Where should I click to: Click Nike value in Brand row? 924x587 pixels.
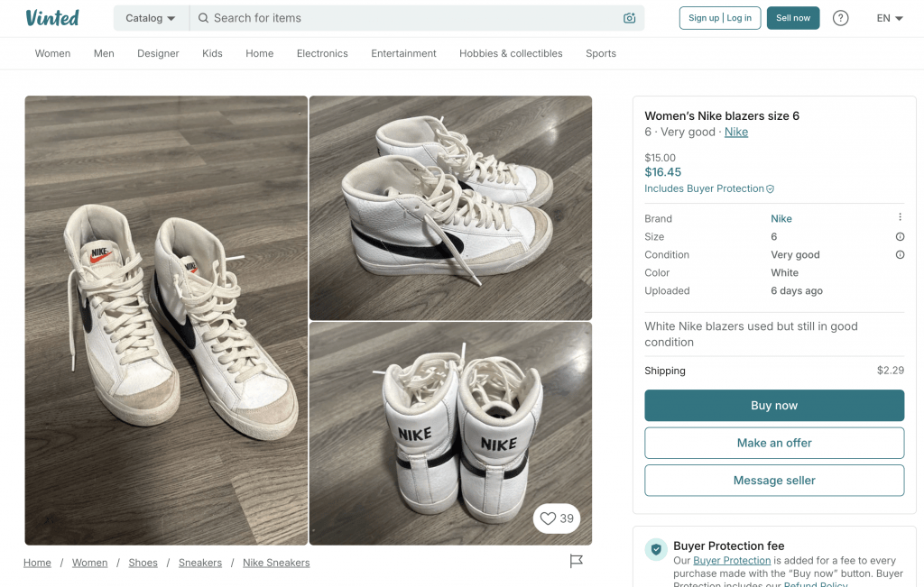(x=781, y=218)
